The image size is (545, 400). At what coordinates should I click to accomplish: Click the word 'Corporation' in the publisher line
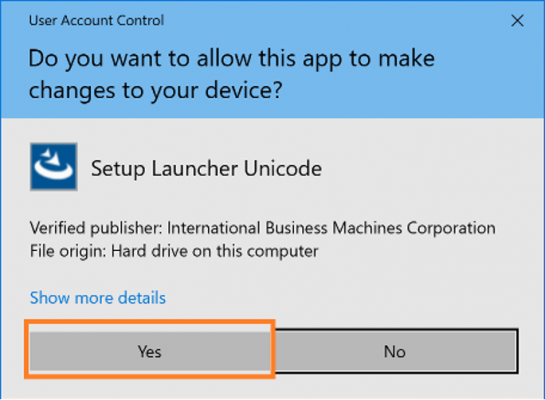(x=451, y=229)
